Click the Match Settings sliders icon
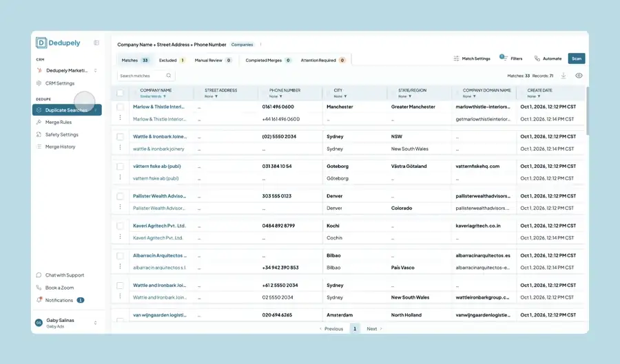The image size is (620, 364). click(x=456, y=58)
